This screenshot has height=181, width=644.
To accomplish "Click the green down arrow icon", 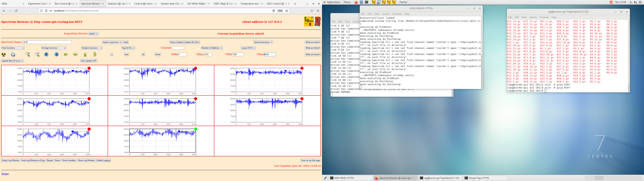I will 94,54.
